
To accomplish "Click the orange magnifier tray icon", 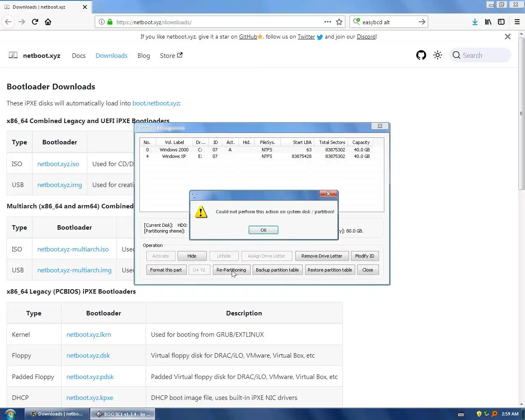I will 494,414.
